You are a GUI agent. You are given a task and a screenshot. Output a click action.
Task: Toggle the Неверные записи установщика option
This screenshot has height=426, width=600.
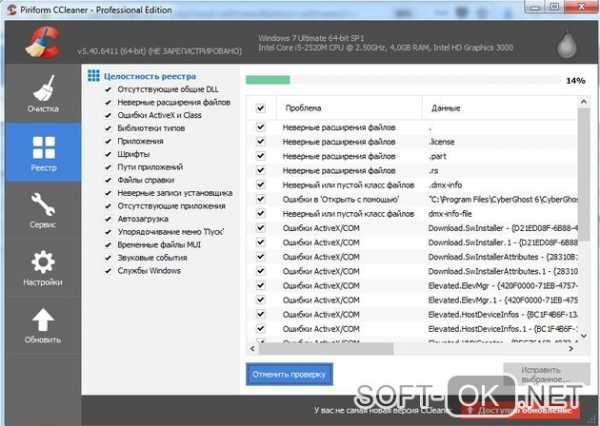[x=108, y=193]
